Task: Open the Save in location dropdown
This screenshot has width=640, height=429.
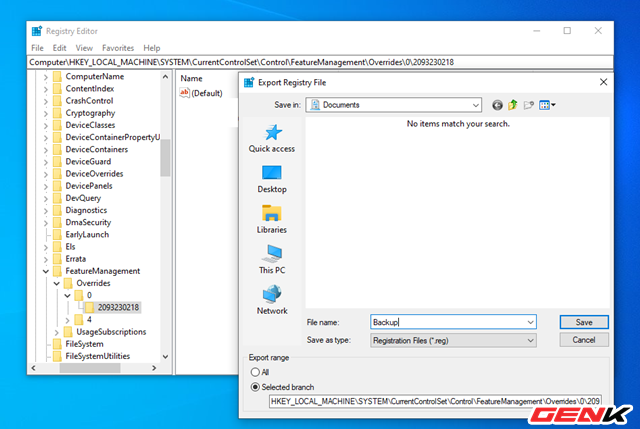Action: point(476,105)
